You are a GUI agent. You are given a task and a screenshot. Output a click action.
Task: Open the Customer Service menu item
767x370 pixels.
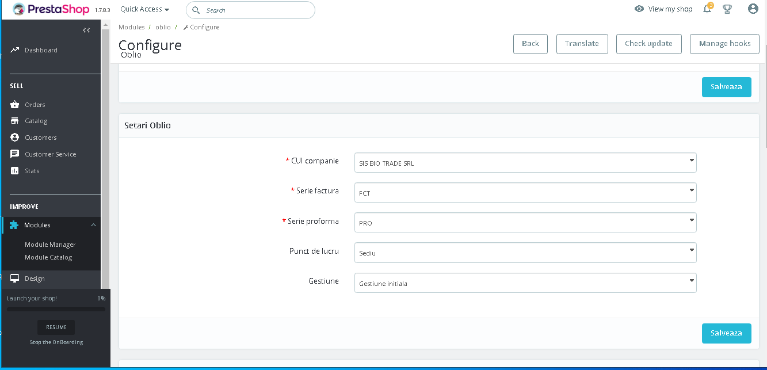pos(50,154)
